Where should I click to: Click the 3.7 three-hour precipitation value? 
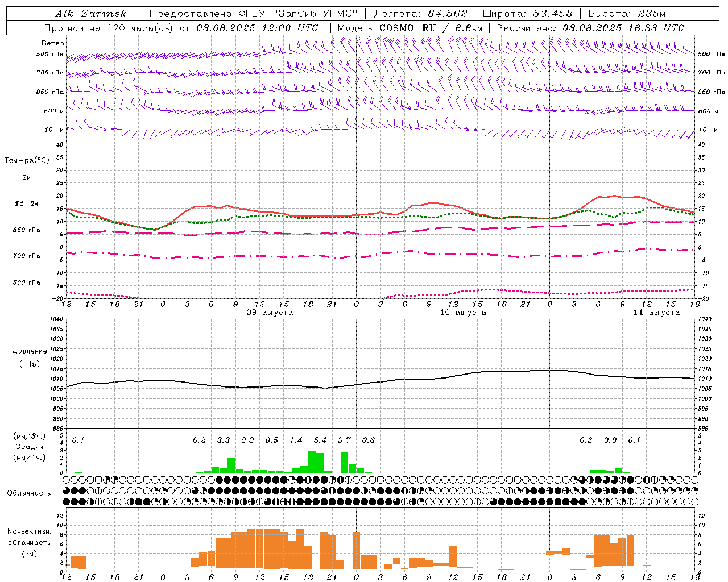point(344,440)
